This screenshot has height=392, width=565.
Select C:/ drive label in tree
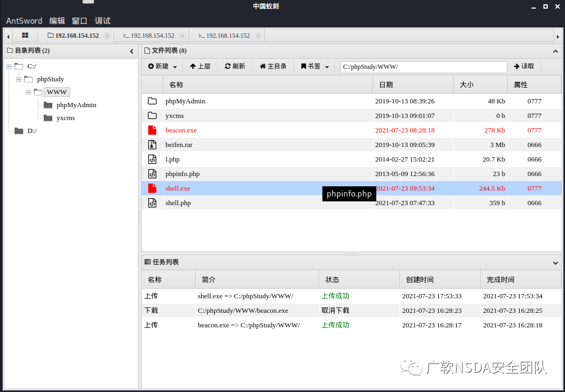click(x=32, y=66)
